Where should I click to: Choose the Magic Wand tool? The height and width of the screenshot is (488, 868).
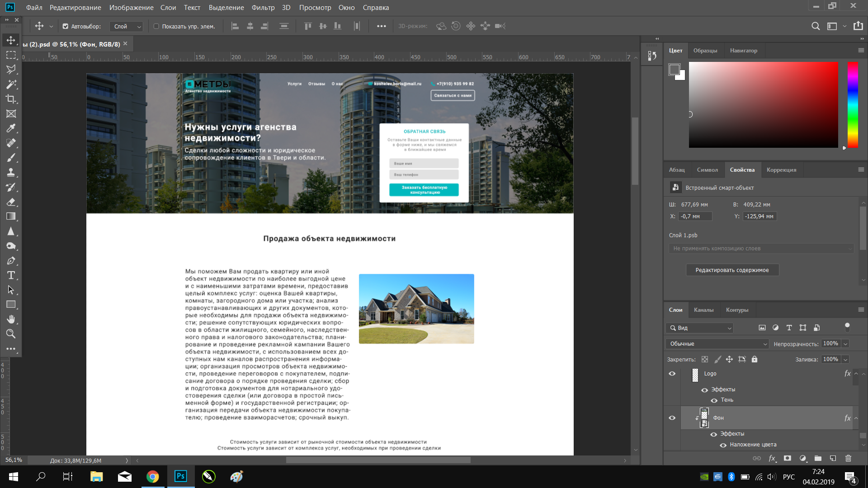[11, 84]
